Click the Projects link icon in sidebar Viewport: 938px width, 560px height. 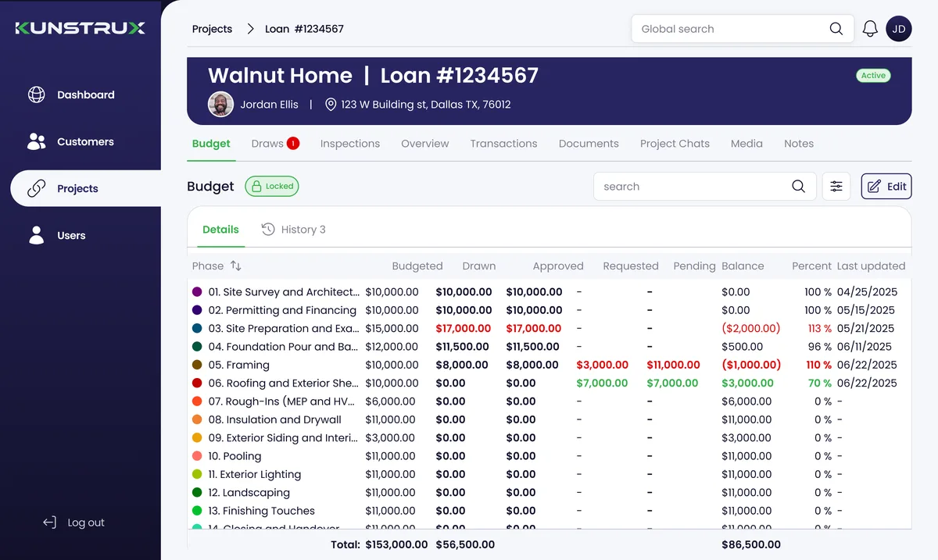[37, 188]
